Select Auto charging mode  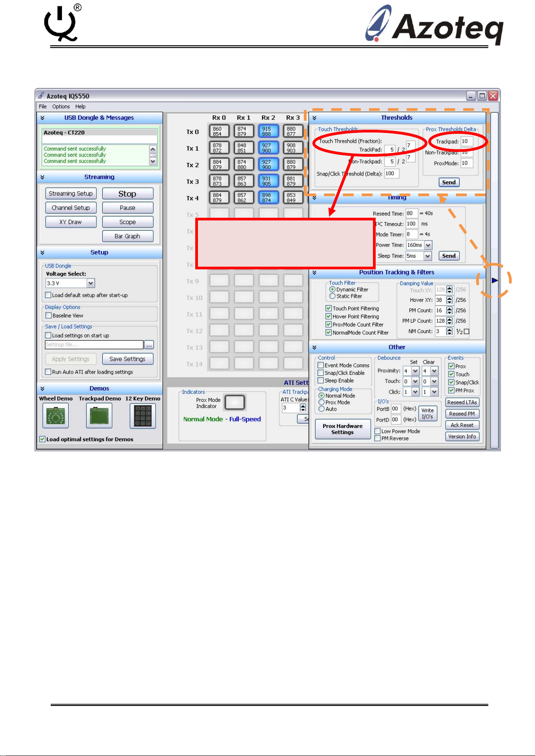click(321, 409)
